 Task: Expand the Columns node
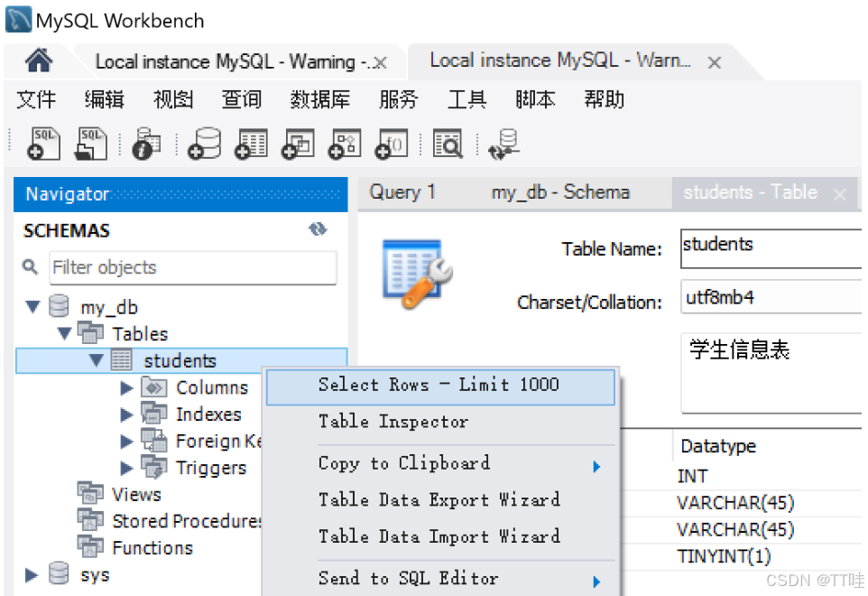click(x=126, y=387)
